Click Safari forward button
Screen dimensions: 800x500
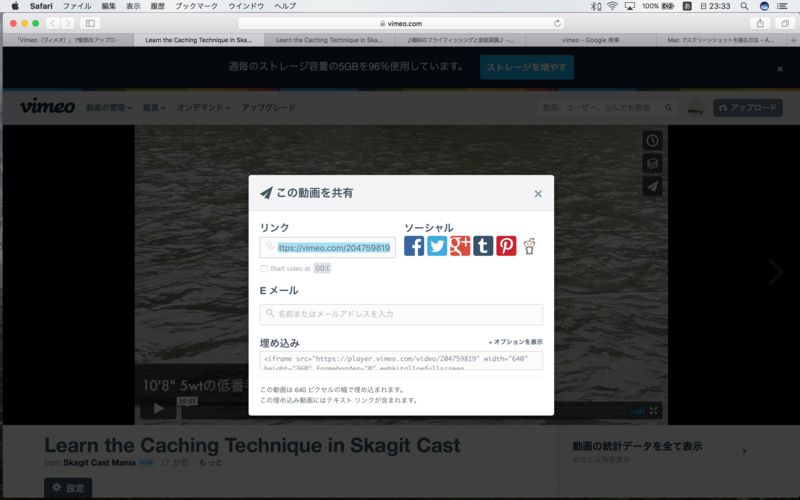point(67,23)
